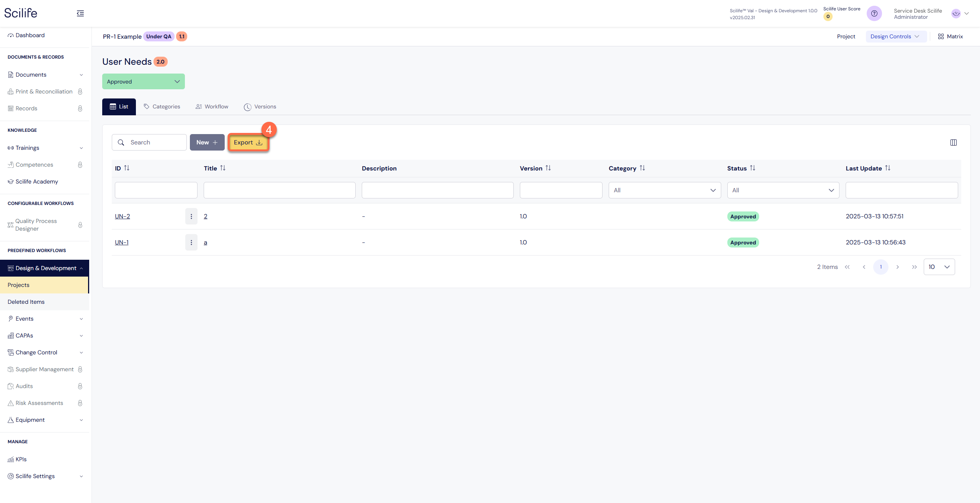The image size is (980, 503).
Task: Expand the Equipment menu
Action: 45,420
